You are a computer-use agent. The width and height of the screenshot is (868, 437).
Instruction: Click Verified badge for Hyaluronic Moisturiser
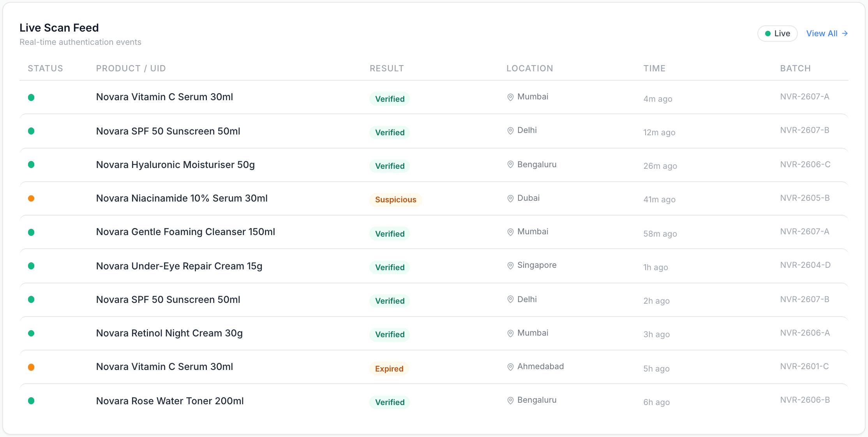(390, 166)
